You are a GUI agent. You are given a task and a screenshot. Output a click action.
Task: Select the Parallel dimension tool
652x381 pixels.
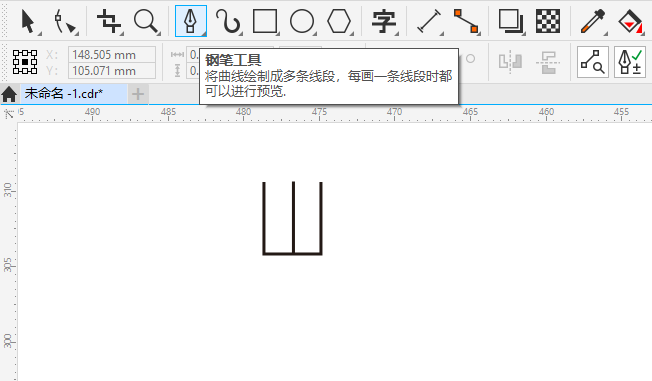point(429,21)
